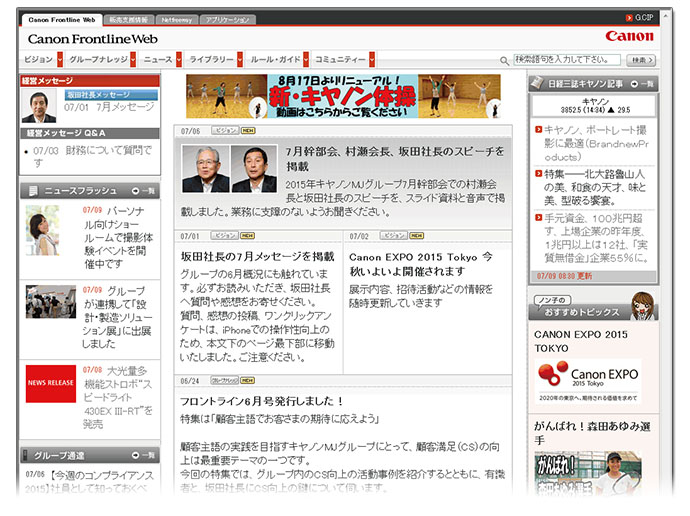Expand the ニュース dropdown arrow

[179, 59]
